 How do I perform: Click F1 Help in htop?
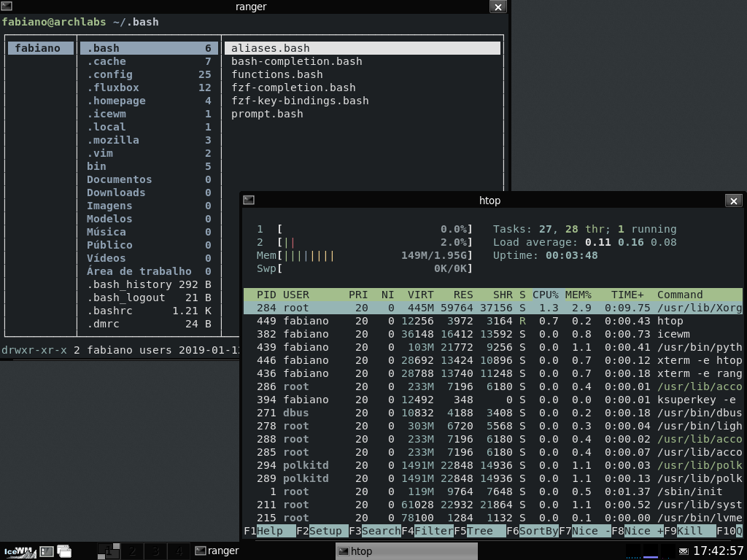(x=270, y=531)
